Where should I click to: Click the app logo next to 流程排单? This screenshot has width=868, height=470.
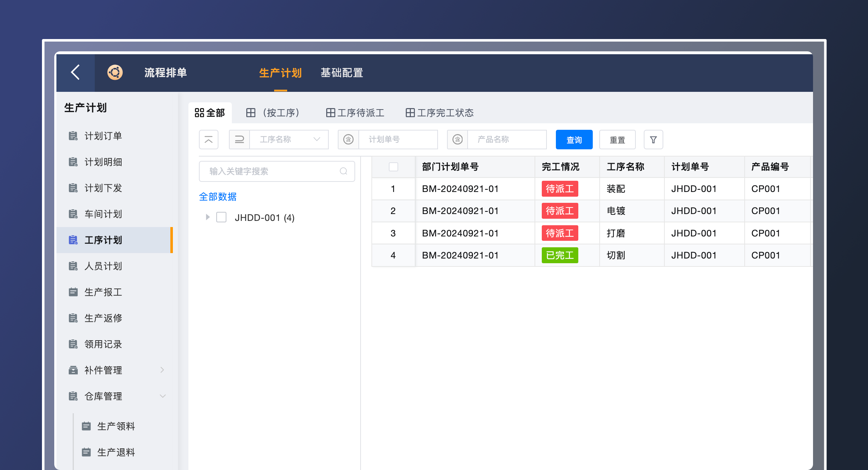pos(115,72)
